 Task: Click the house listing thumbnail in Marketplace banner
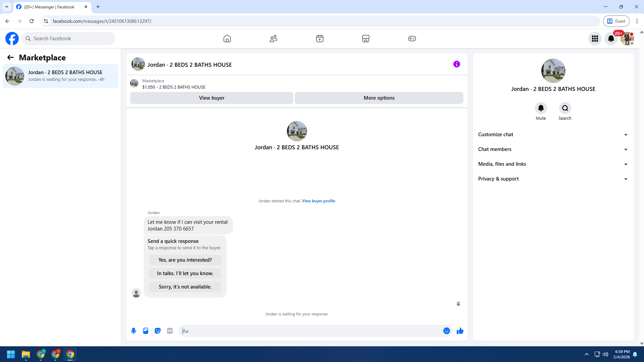[134, 84]
